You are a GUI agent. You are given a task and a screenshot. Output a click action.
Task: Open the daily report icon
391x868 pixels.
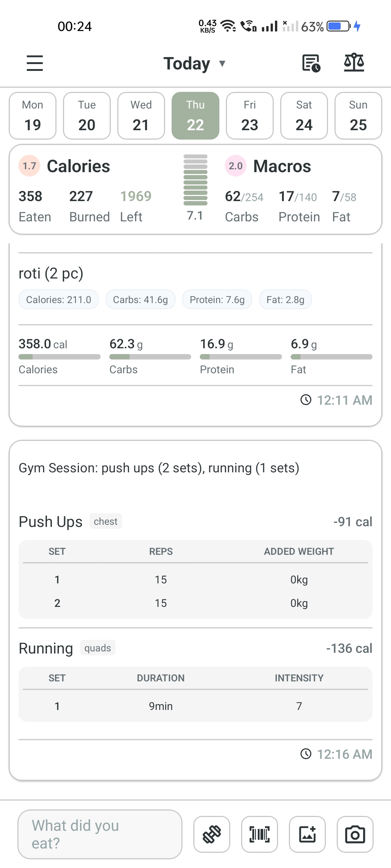[x=311, y=63]
